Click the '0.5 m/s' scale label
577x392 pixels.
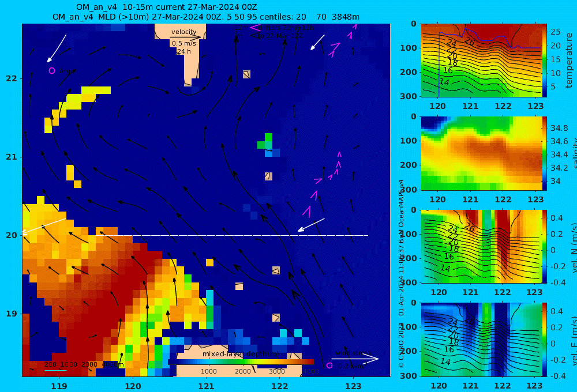pyautogui.click(x=183, y=43)
